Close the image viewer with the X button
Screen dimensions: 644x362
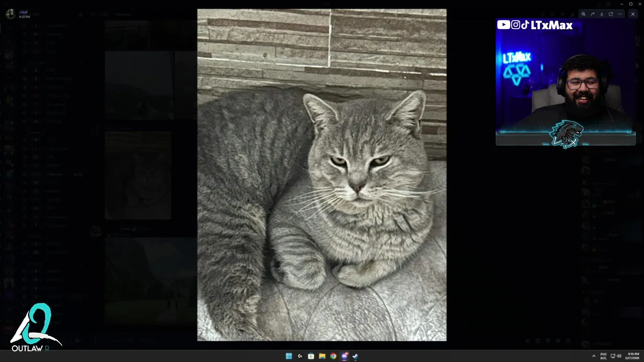633,14
